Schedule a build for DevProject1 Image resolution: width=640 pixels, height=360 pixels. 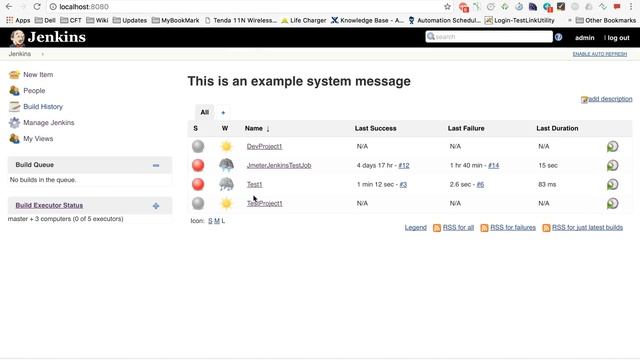(612, 147)
